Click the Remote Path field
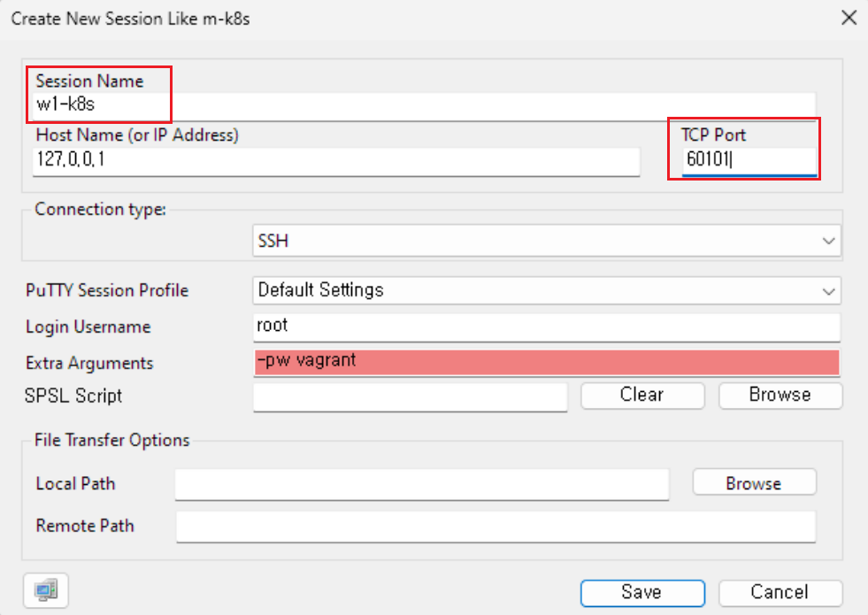Image resolution: width=868 pixels, height=615 pixels. click(x=496, y=527)
